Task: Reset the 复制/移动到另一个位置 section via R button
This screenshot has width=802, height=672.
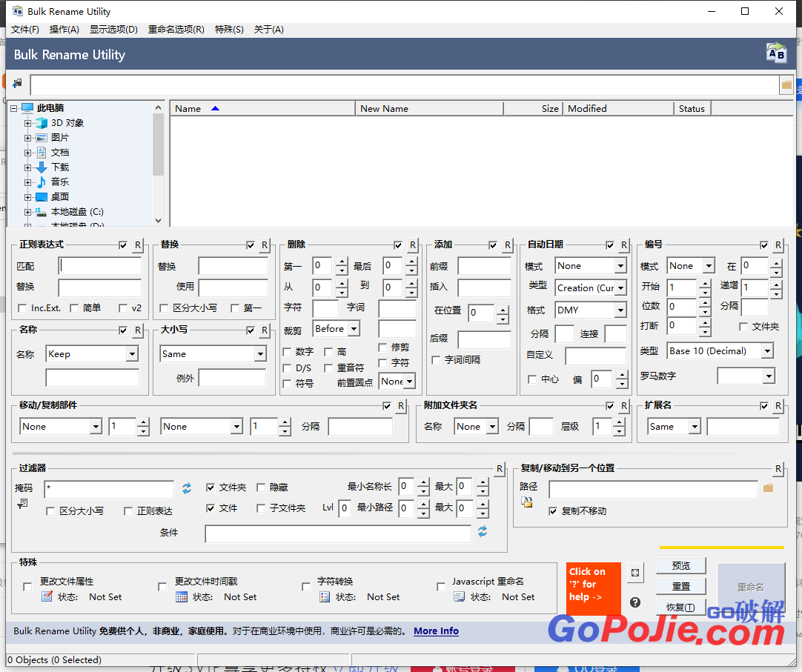Action: pos(778,468)
